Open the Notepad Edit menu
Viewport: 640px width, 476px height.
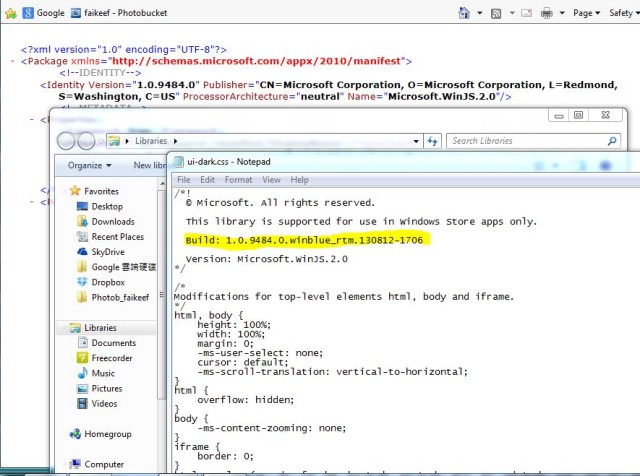[x=207, y=180]
